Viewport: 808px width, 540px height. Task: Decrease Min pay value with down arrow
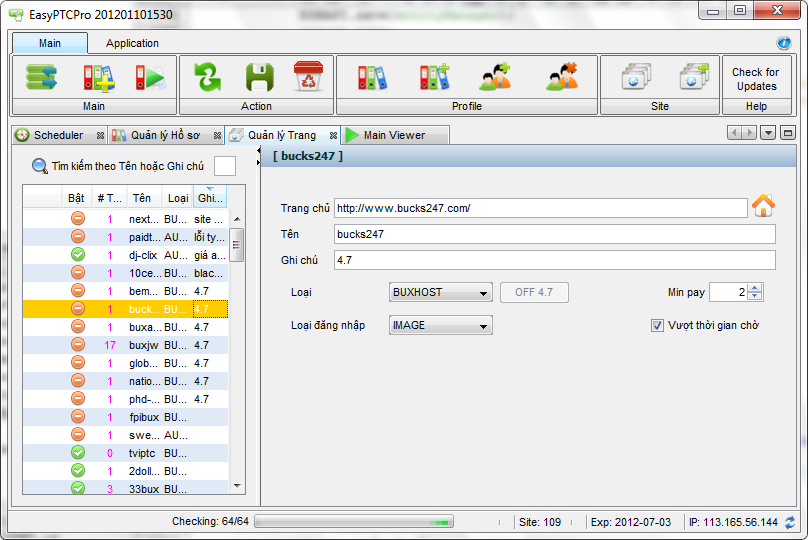point(754,296)
